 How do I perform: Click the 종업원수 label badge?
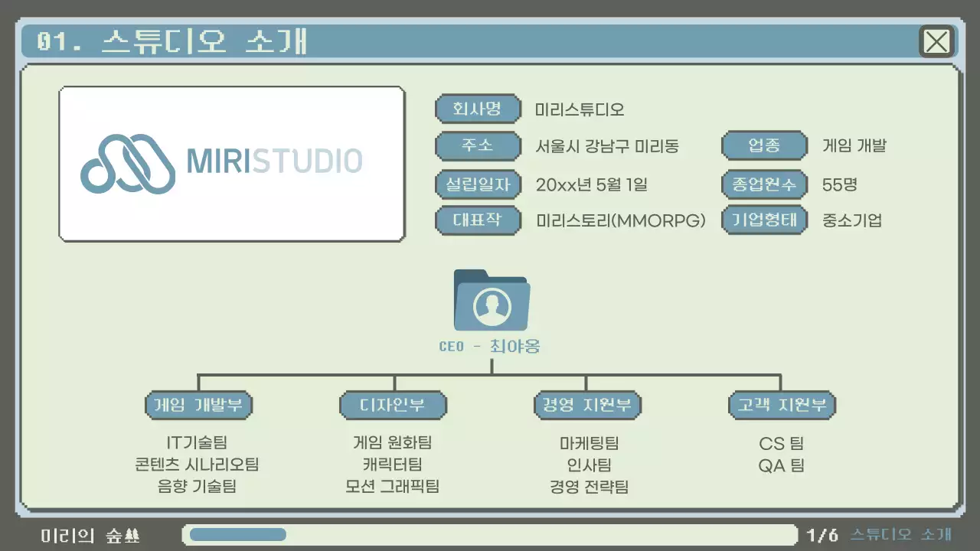pyautogui.click(x=763, y=184)
